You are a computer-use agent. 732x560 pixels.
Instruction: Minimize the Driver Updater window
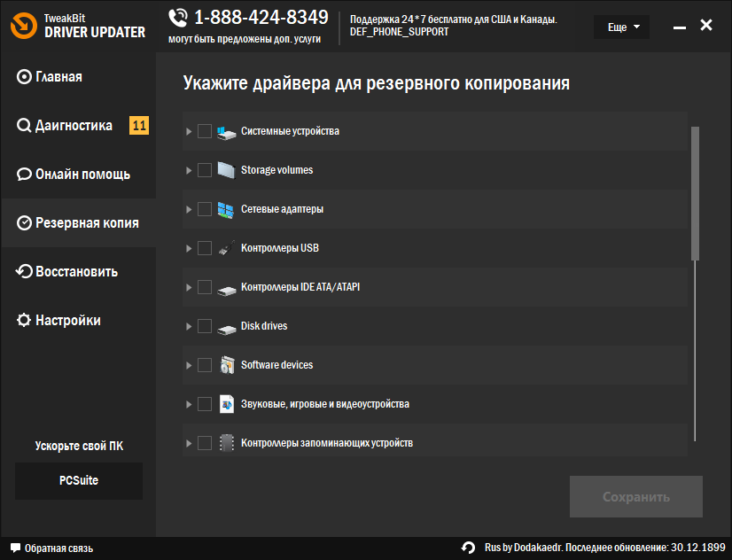point(679,27)
